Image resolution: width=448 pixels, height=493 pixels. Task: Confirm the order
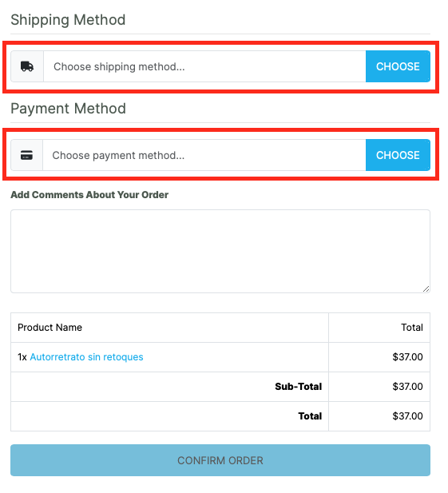(220, 460)
